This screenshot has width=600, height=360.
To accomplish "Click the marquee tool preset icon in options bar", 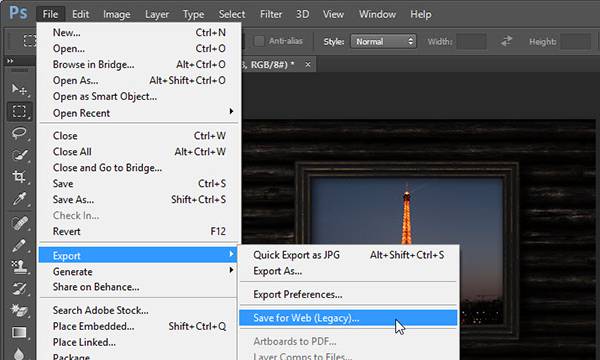I will 29,41.
